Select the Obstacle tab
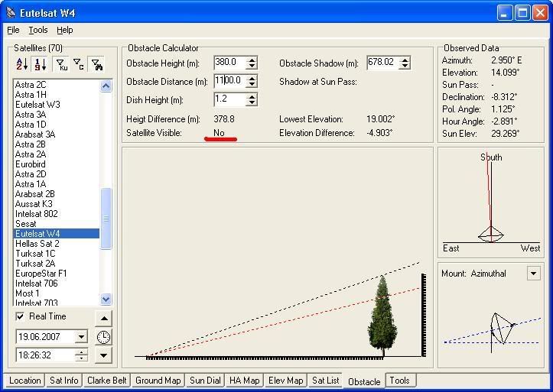553x392 pixels. tap(364, 381)
